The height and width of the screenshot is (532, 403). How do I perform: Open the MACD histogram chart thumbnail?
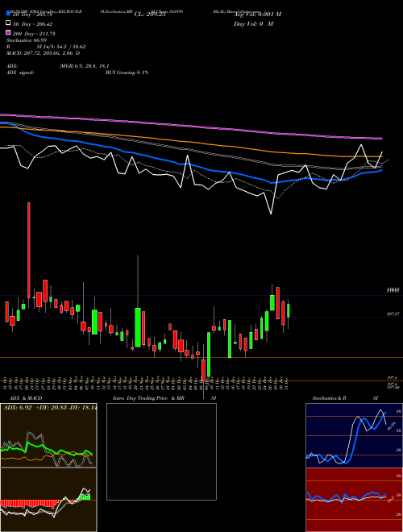[48, 500]
